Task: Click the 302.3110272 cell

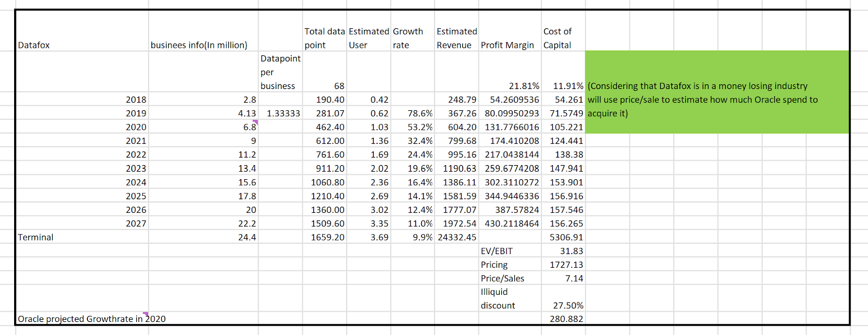Action: (510, 182)
